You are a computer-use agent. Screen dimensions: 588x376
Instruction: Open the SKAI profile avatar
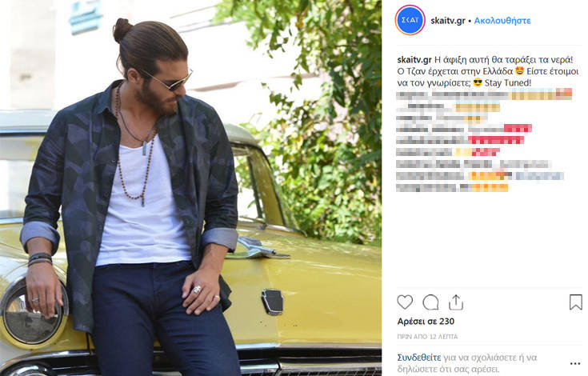click(x=410, y=20)
